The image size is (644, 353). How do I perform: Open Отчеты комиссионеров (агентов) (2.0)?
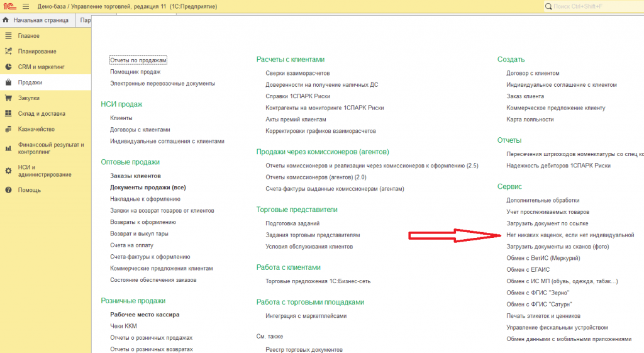[316, 177]
